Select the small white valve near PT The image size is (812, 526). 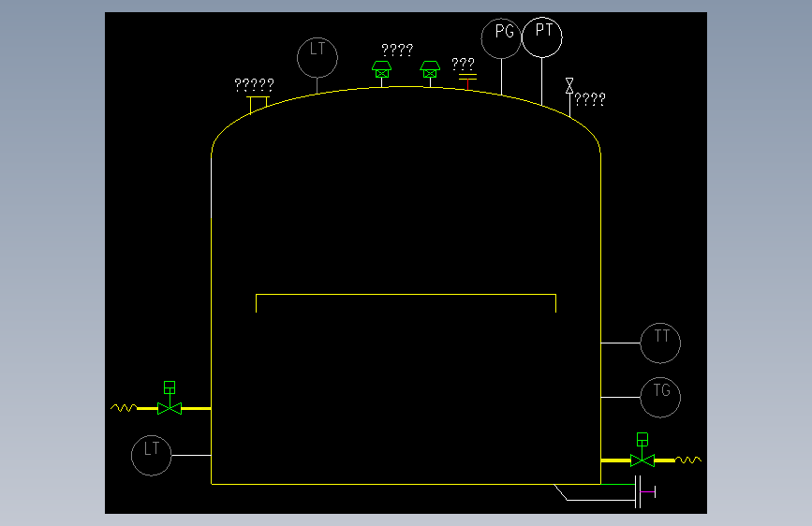(x=569, y=86)
